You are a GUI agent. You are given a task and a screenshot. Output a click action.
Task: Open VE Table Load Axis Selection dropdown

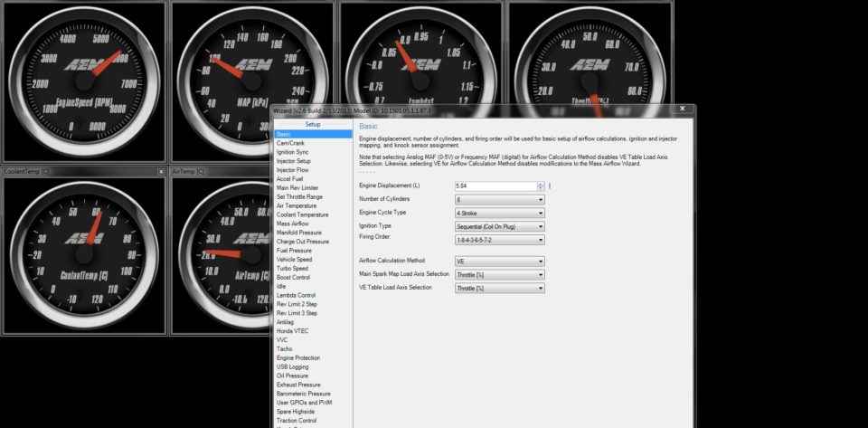tap(500, 288)
